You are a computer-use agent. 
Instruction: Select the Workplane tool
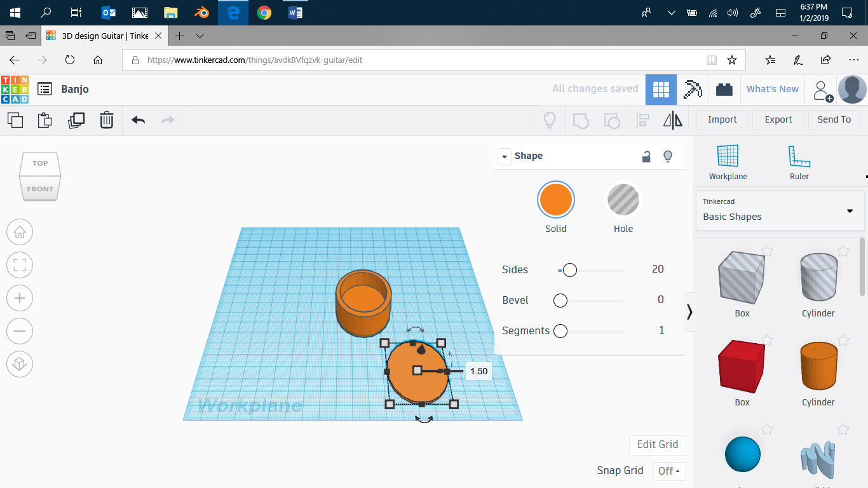pos(728,162)
